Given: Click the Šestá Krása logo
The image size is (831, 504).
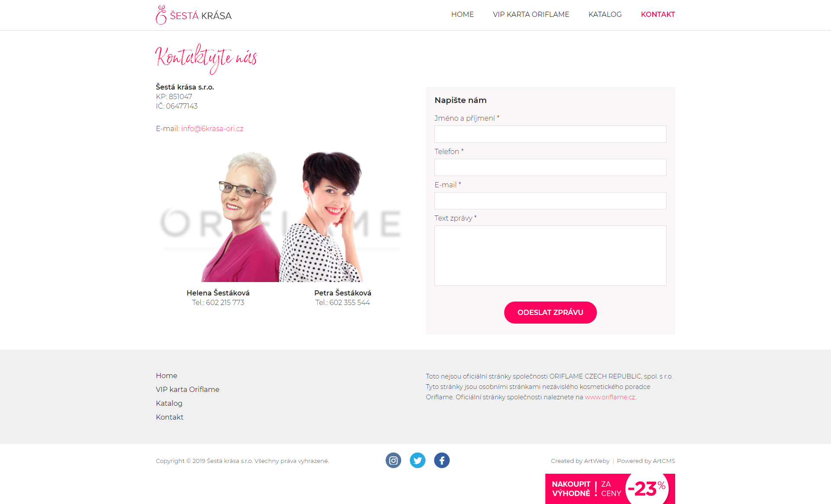Looking at the screenshot, I should (193, 15).
